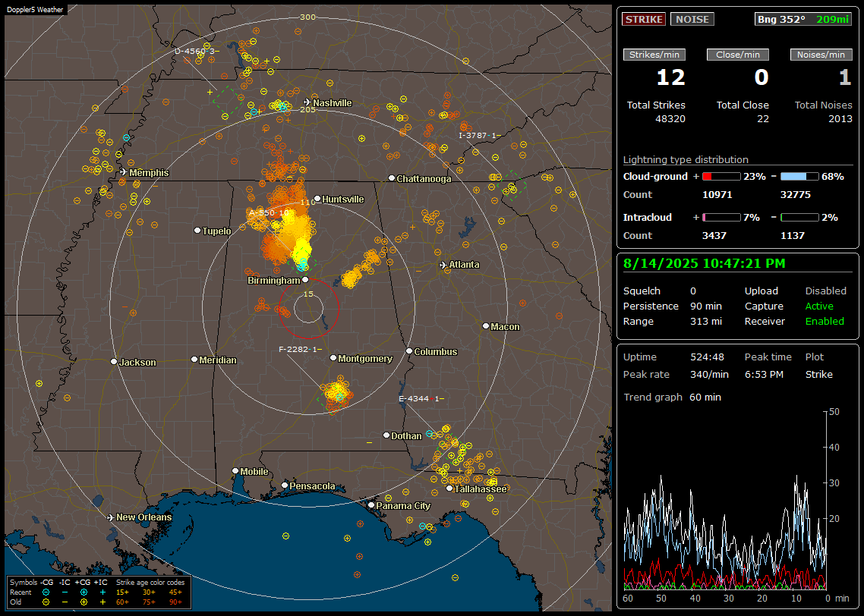Click storm cell label I-3787-1
Image resolution: width=864 pixels, height=616 pixels.
(479, 136)
